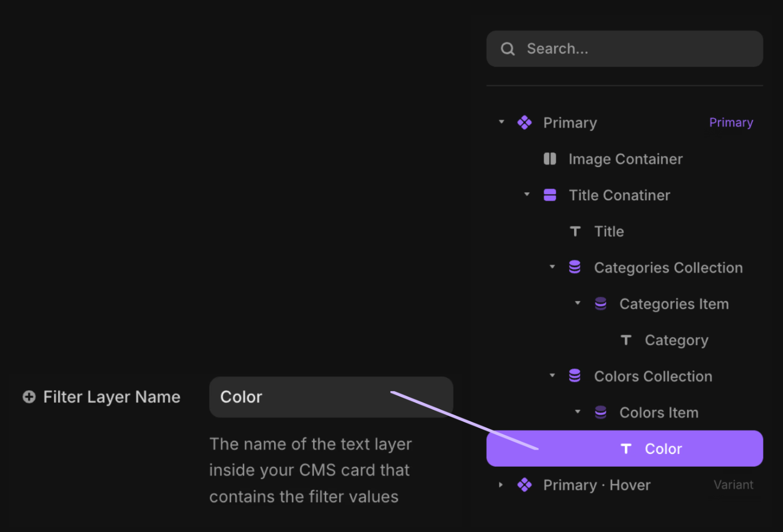Click the purple Primary variant label
Viewport: 783px width, 532px height.
[x=731, y=123]
